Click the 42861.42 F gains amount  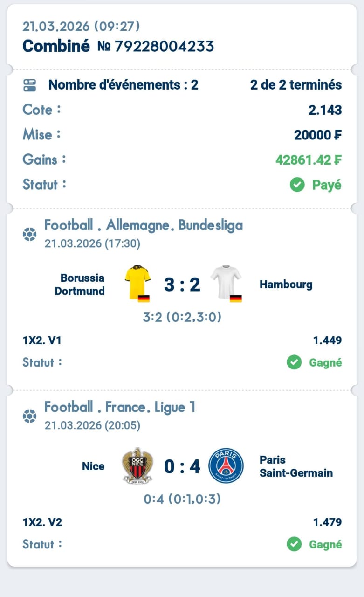(x=308, y=160)
